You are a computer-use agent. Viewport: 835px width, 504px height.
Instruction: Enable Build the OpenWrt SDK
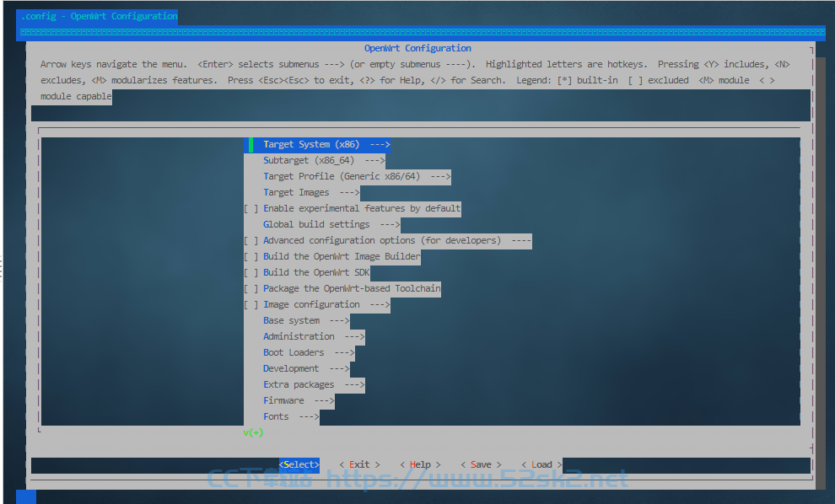[x=250, y=272]
